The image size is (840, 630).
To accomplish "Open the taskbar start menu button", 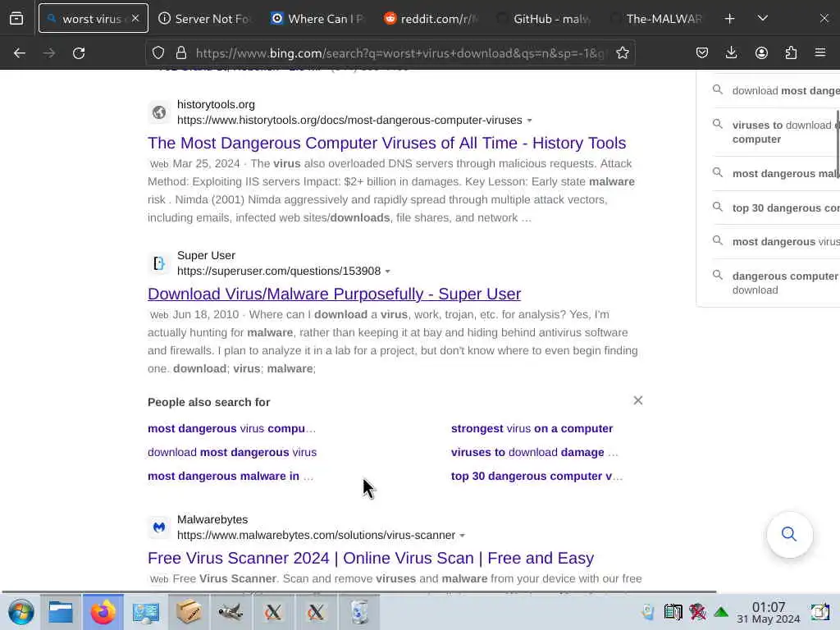I will point(21,612).
